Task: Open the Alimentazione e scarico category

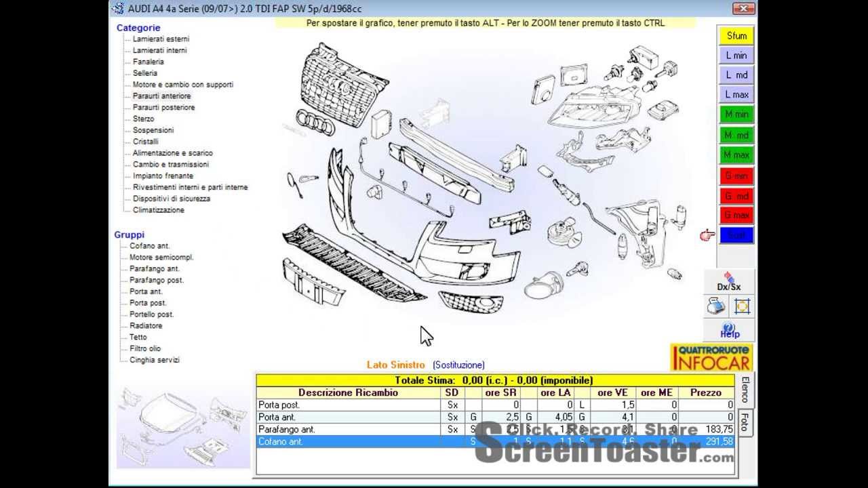Action: point(172,153)
